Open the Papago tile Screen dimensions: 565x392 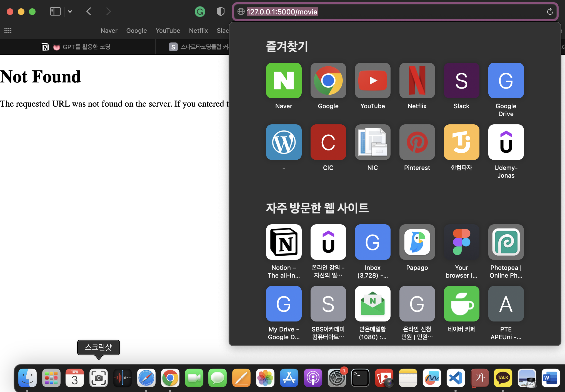417,242
